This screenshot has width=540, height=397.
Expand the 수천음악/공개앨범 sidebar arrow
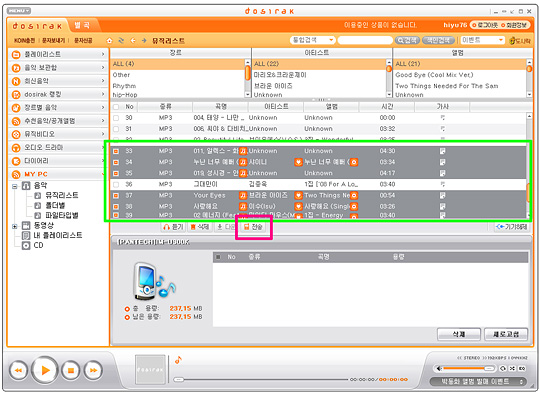click(103, 121)
